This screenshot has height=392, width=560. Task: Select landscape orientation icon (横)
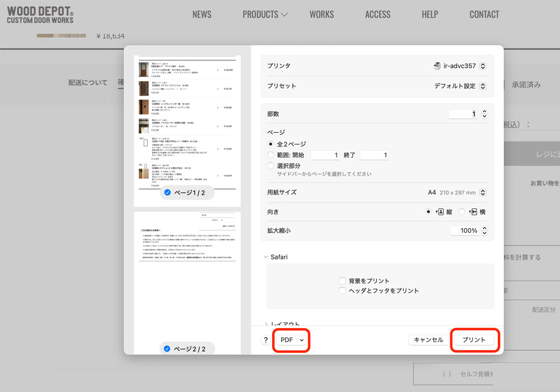472,212
